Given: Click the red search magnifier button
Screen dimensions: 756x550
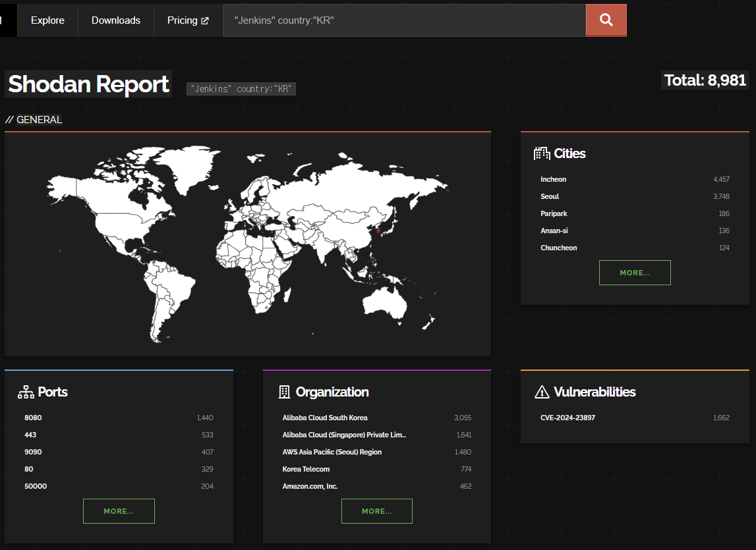Looking at the screenshot, I should 606,20.
